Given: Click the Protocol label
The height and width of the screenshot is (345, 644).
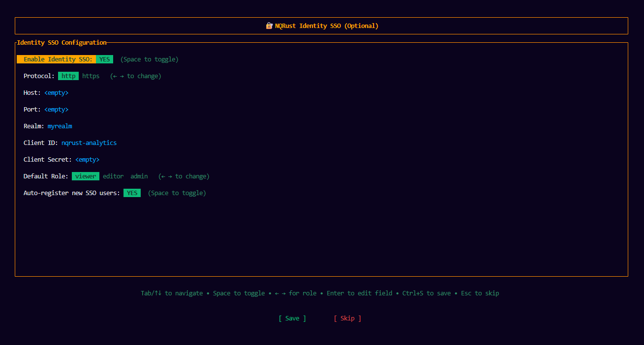Looking at the screenshot, I should [39, 76].
